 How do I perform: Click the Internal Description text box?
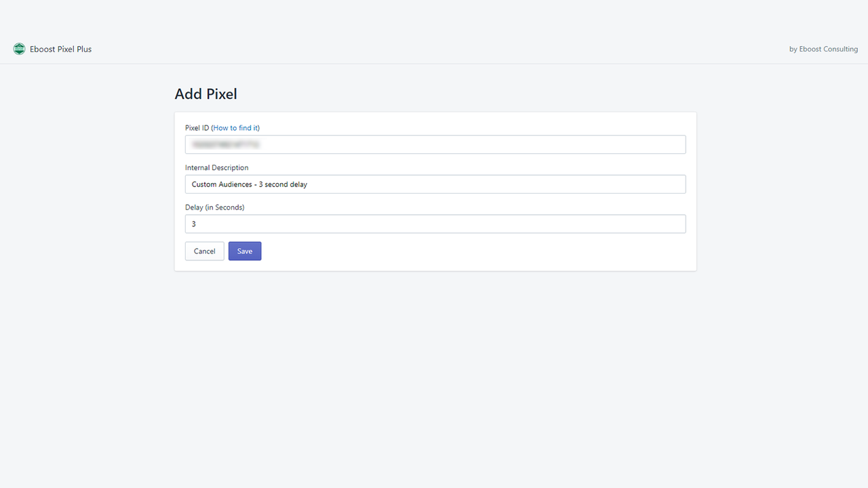pos(435,184)
